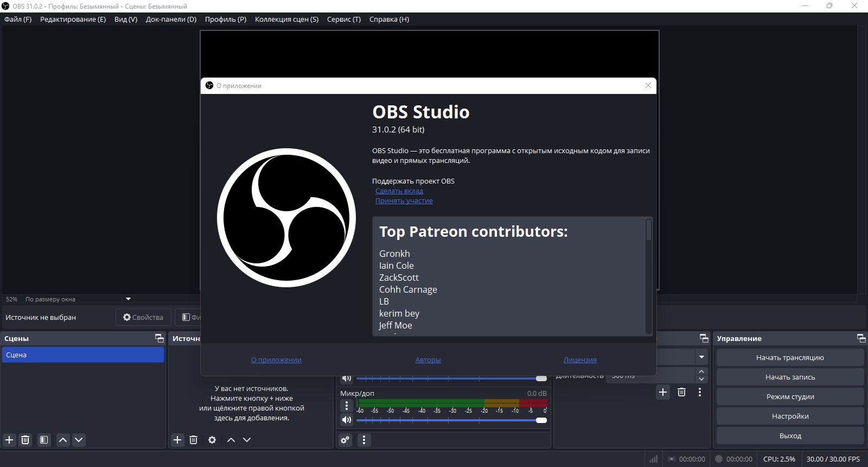Image resolution: width=868 pixels, height=467 pixels.
Task: Open Микр/доп channel options three-dot button
Action: pos(347,406)
